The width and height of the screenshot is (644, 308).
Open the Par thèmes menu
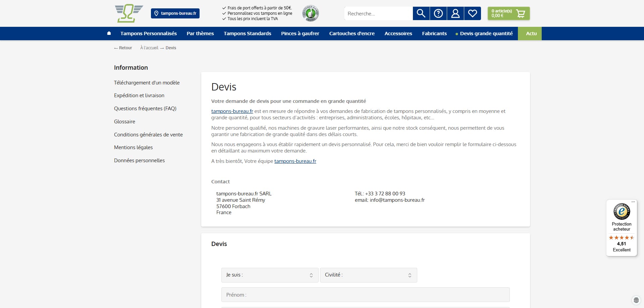[200, 34]
